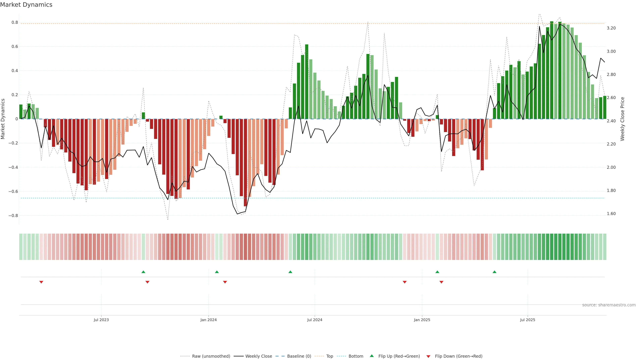Click the leftmost green flip-up triangle marker

[x=143, y=272]
